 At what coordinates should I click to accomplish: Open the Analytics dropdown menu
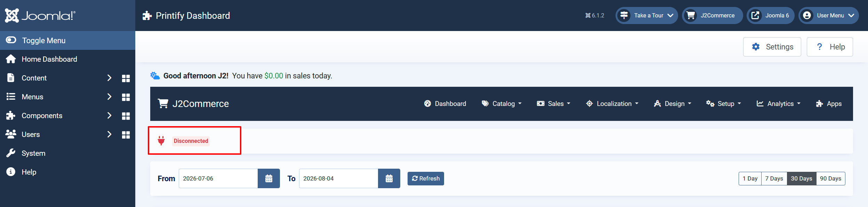coord(779,104)
